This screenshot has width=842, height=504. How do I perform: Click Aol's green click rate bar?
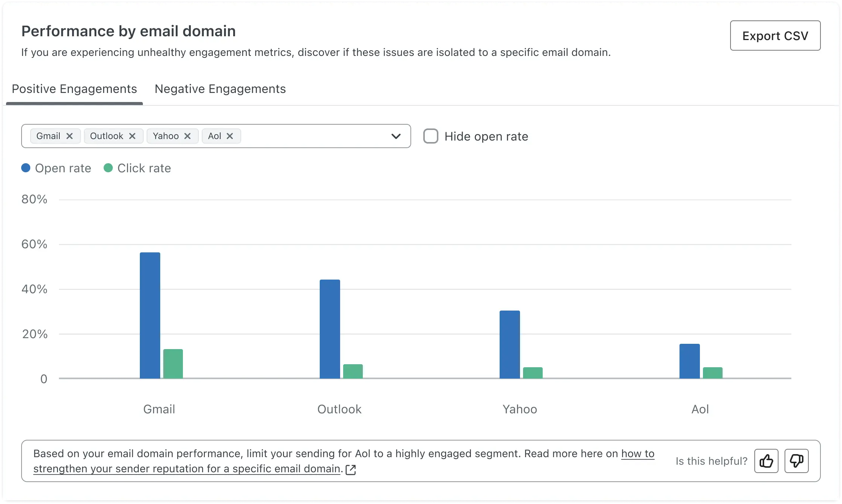tap(712, 373)
